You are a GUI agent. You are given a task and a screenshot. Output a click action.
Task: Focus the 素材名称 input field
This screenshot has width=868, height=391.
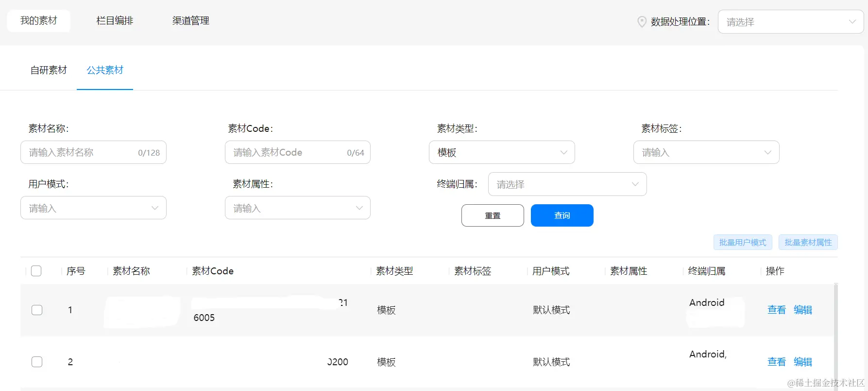coord(93,152)
